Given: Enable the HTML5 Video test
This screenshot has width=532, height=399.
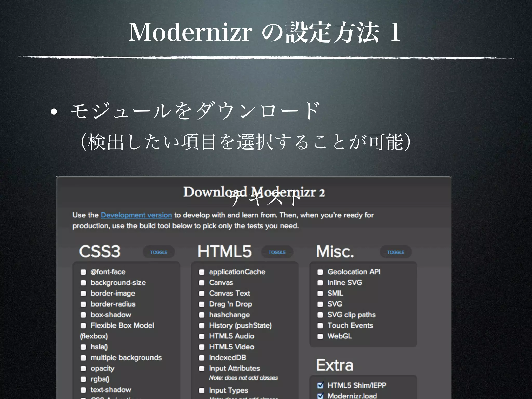Looking at the screenshot, I should click(202, 347).
